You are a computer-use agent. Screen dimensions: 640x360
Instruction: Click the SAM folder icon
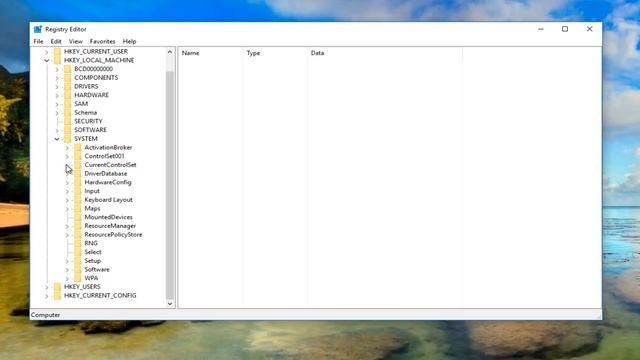click(67, 104)
